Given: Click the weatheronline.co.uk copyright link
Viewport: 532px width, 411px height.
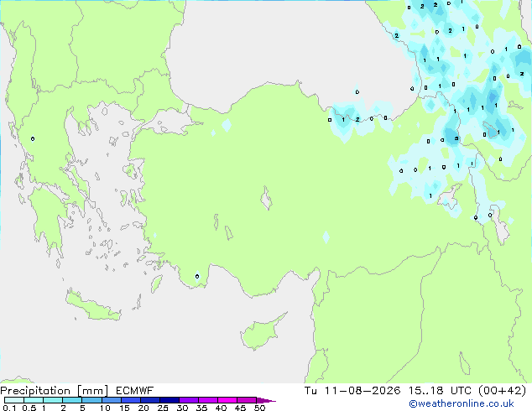Looking at the screenshot, I should click(462, 403).
